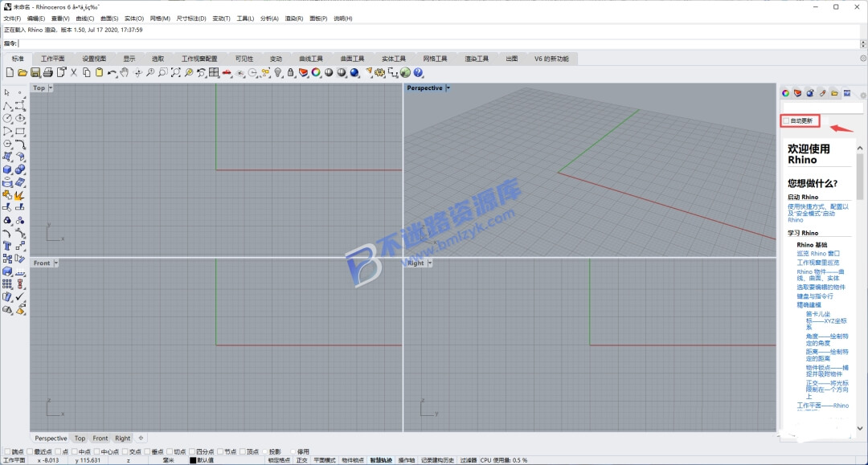Toggle the 节点 knot snap checkbox
The height and width of the screenshot is (465, 868).
[x=220, y=451]
